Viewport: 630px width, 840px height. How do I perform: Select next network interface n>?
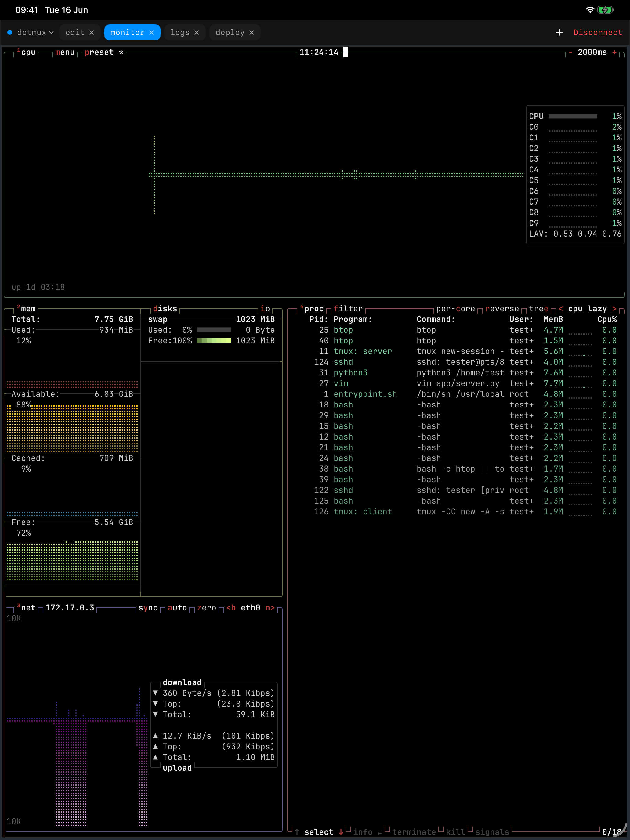(270, 608)
